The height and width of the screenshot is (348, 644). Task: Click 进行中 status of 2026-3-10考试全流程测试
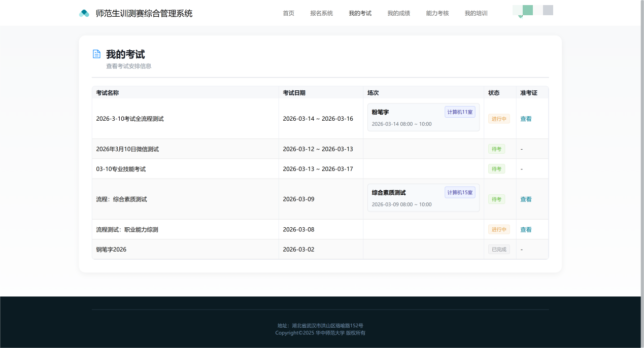[499, 119]
